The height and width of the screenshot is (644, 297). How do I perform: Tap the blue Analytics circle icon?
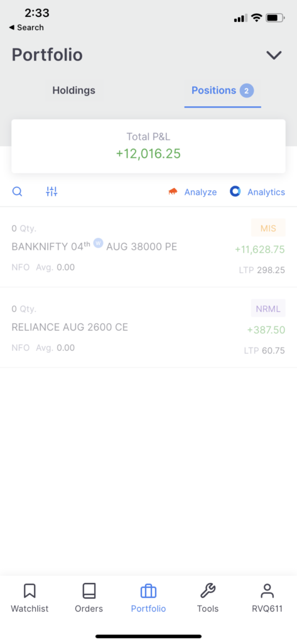[x=235, y=191]
